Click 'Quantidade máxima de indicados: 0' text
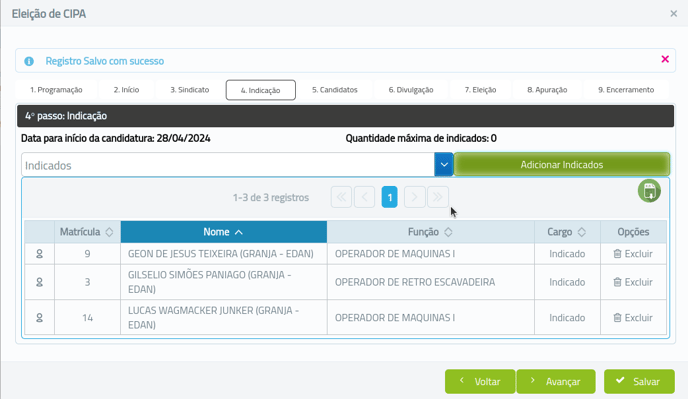The width and height of the screenshot is (688, 399). [x=421, y=138]
